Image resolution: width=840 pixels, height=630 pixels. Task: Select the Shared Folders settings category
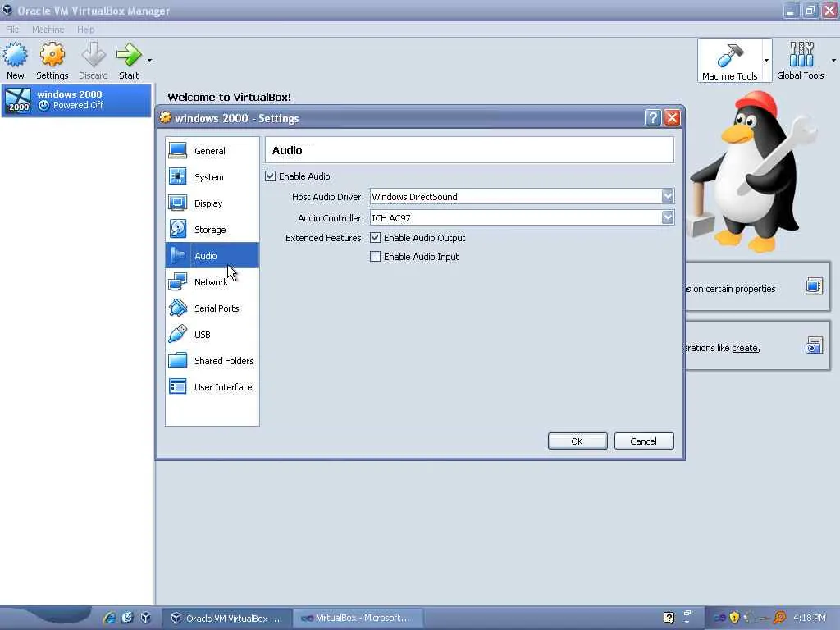click(x=212, y=361)
